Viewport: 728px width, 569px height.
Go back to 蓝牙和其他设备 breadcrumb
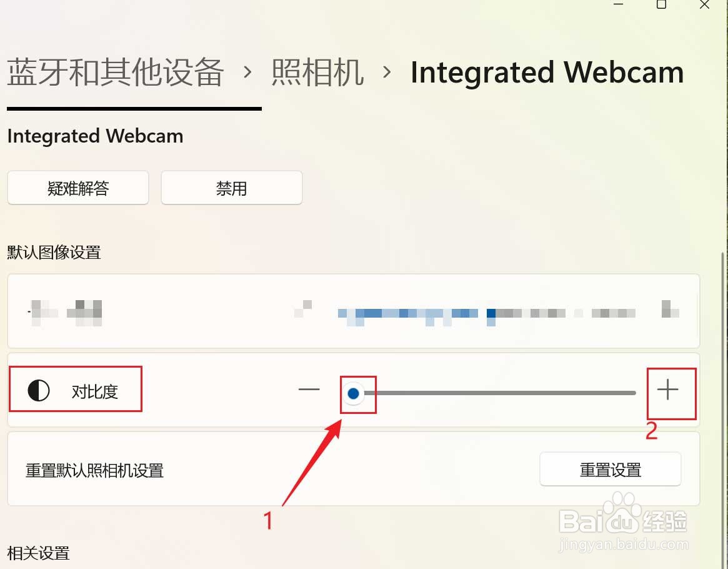click(116, 73)
